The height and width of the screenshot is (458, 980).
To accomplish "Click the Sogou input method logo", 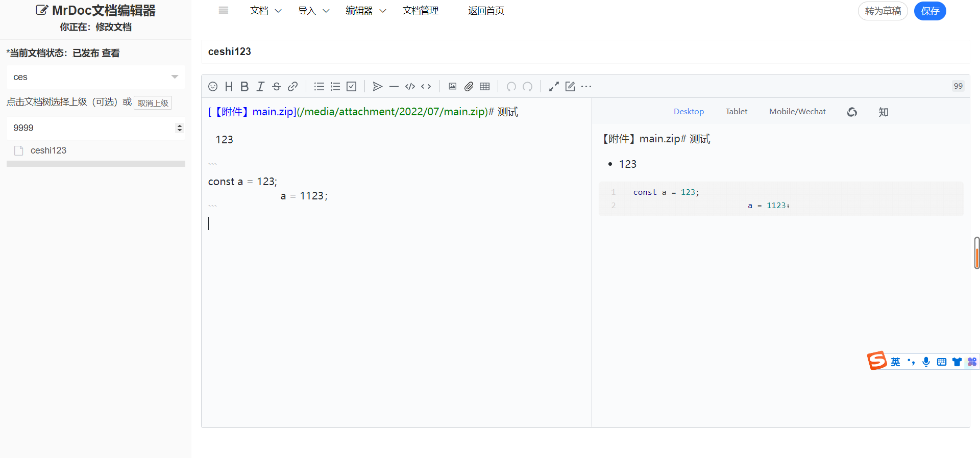I will (x=877, y=361).
